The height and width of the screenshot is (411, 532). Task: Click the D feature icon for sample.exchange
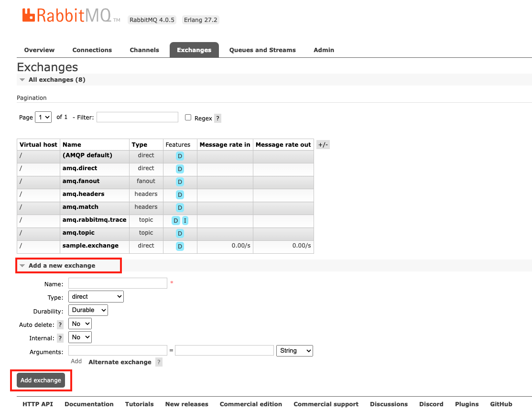tap(180, 246)
